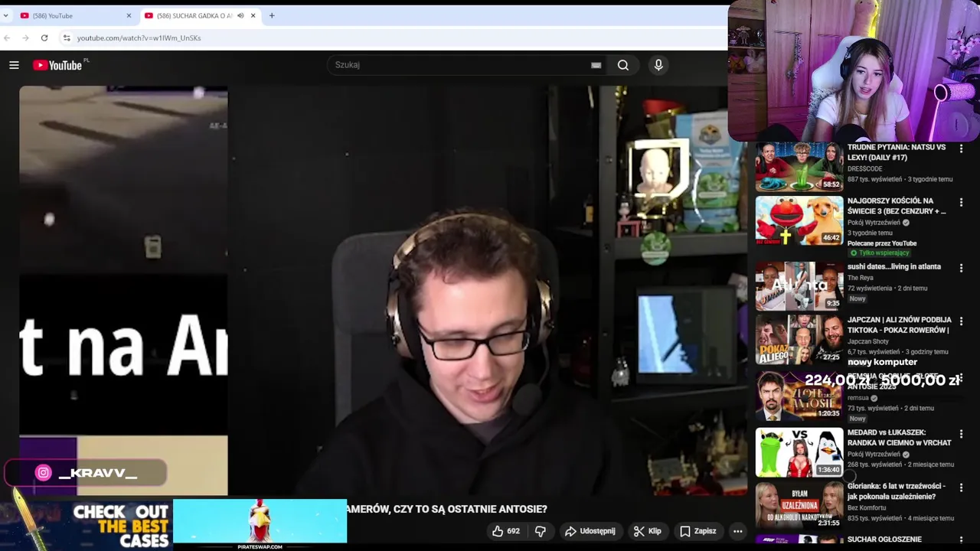
Task: Open the ANTOSIE 2025 remsua video thumbnail
Action: click(799, 395)
